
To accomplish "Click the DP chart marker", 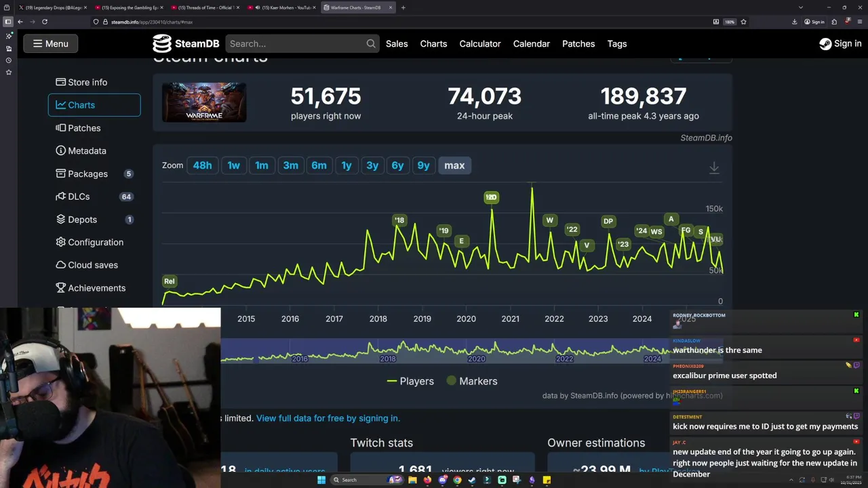I will click(x=608, y=222).
